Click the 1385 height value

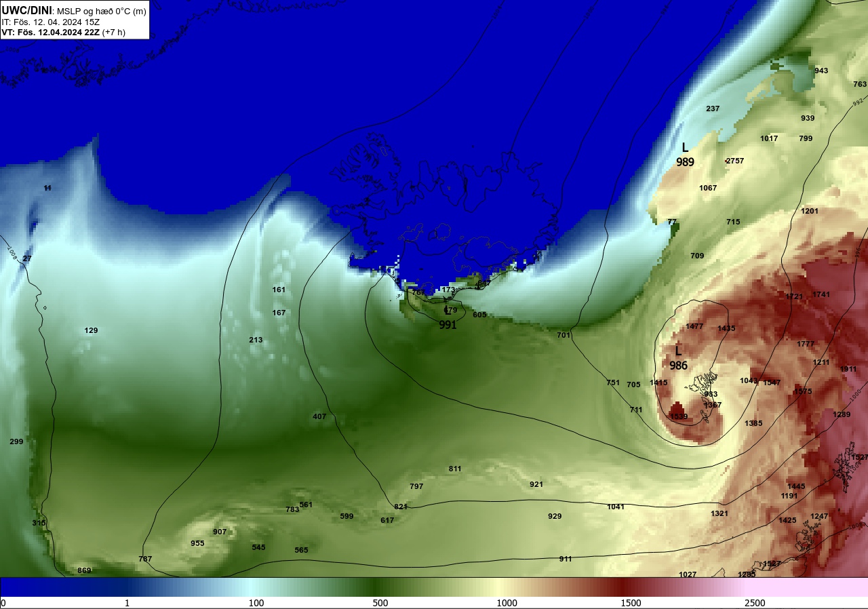(x=753, y=423)
